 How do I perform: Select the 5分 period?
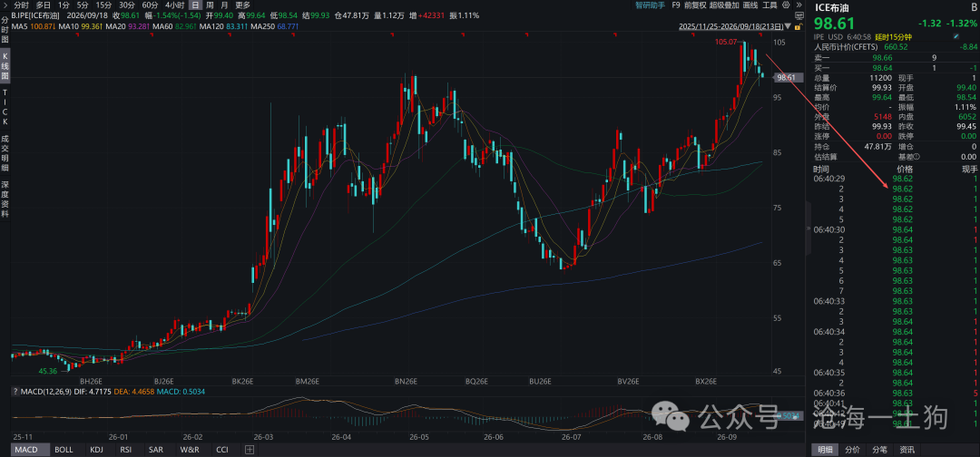click(x=83, y=5)
